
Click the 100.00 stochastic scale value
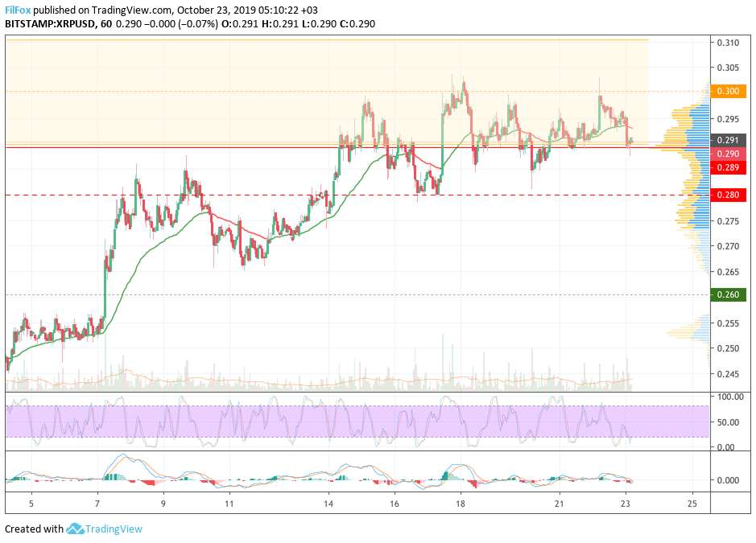coord(730,397)
